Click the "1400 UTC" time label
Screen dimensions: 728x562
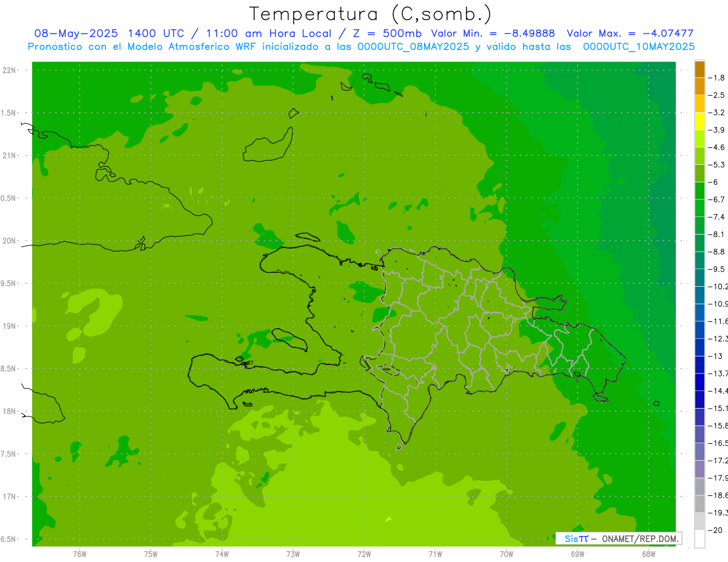[155, 34]
